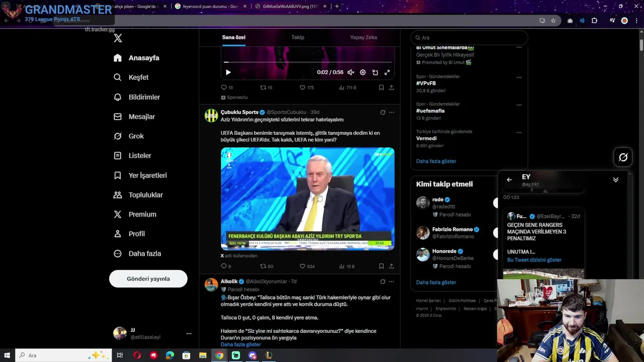Click the video progress bar
Image resolution: width=644 pixels, height=362 pixels.
click(x=307, y=62)
